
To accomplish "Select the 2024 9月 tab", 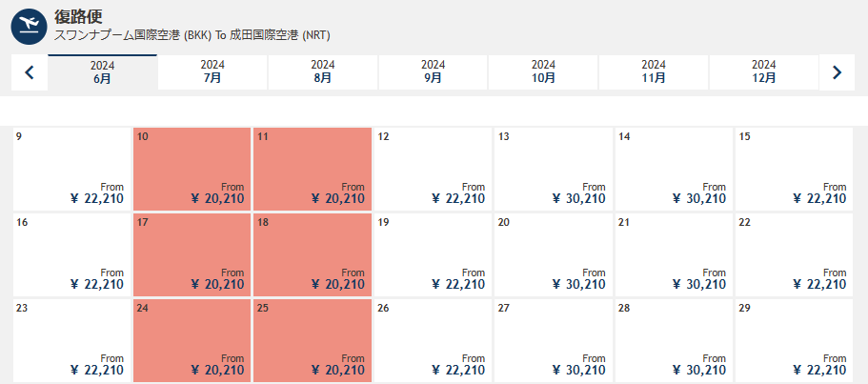I will [434, 72].
